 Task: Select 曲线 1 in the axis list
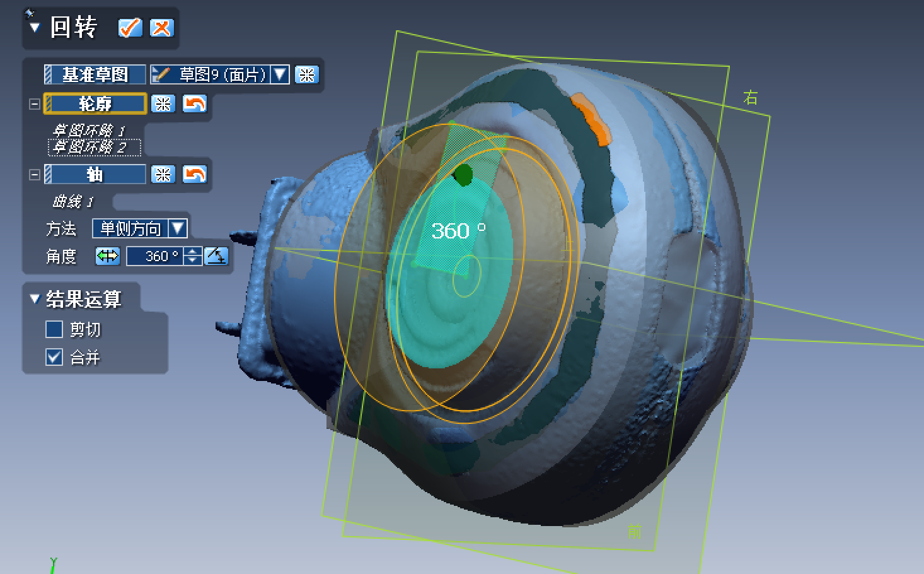73,201
